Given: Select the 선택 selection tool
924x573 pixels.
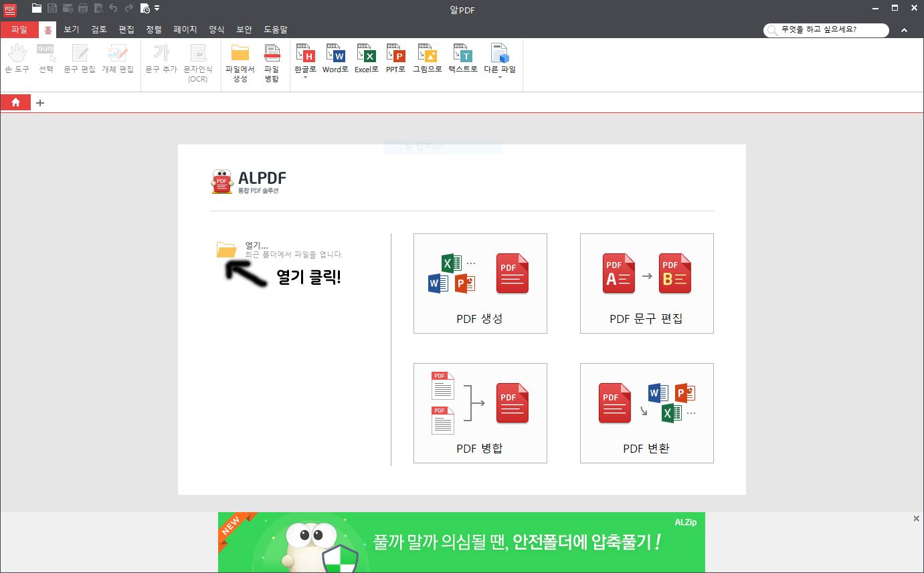Looking at the screenshot, I should point(46,59).
